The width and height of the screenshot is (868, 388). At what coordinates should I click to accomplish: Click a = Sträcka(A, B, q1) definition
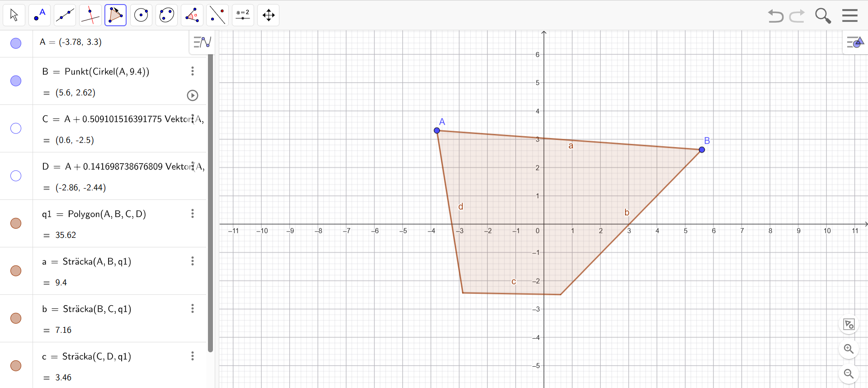click(x=87, y=261)
